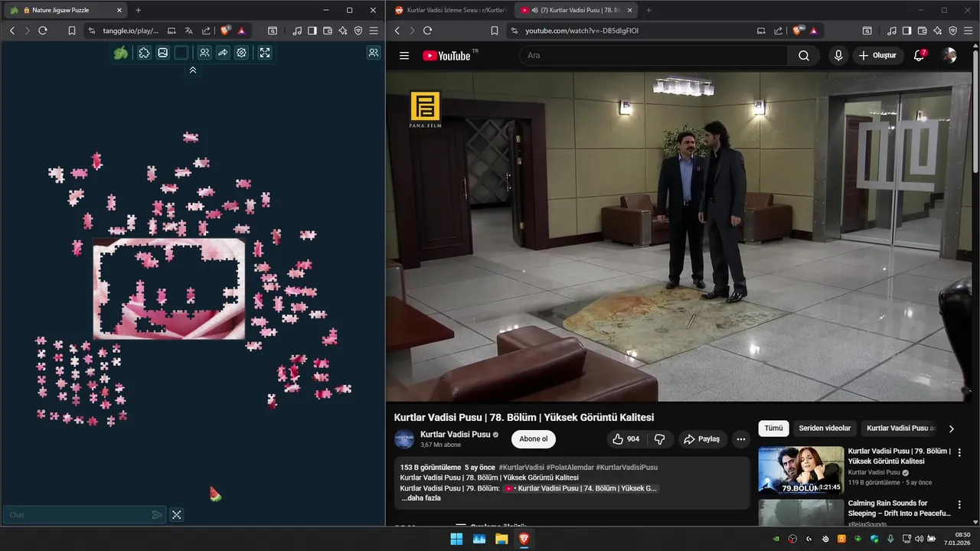Start YouTube voice search microphone
980x551 pixels.
838,55
